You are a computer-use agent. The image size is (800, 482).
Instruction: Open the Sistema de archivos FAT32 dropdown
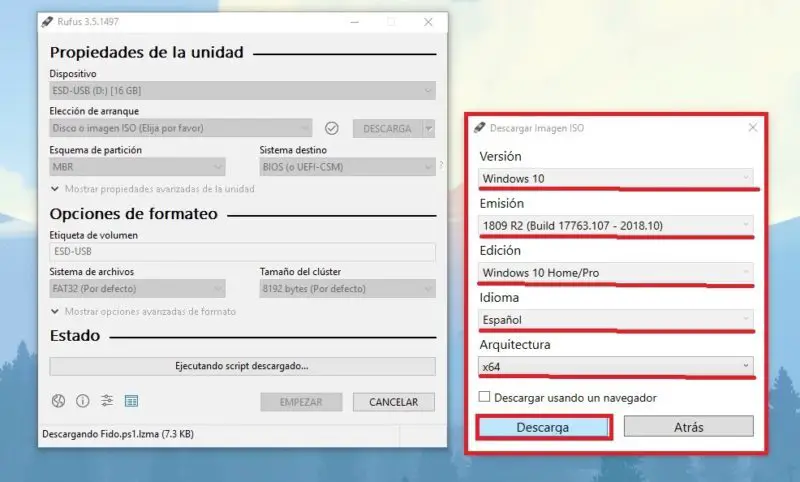(137, 289)
